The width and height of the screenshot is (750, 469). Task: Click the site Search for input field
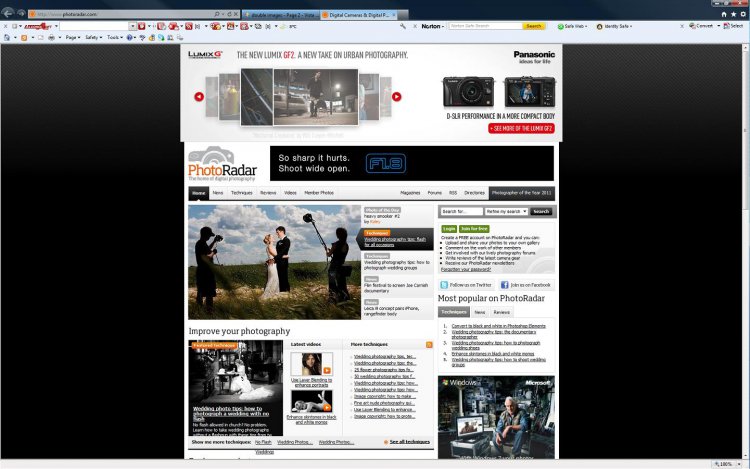pyautogui.click(x=461, y=211)
